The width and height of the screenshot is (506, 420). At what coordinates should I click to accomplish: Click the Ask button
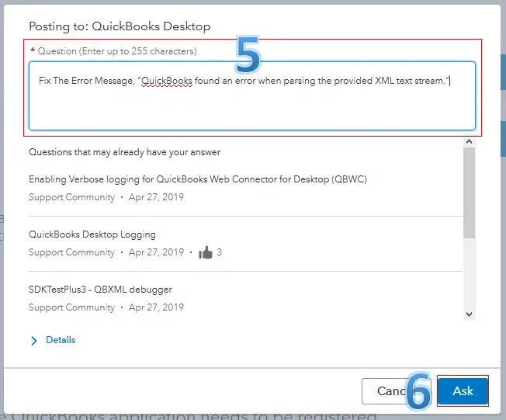463,391
